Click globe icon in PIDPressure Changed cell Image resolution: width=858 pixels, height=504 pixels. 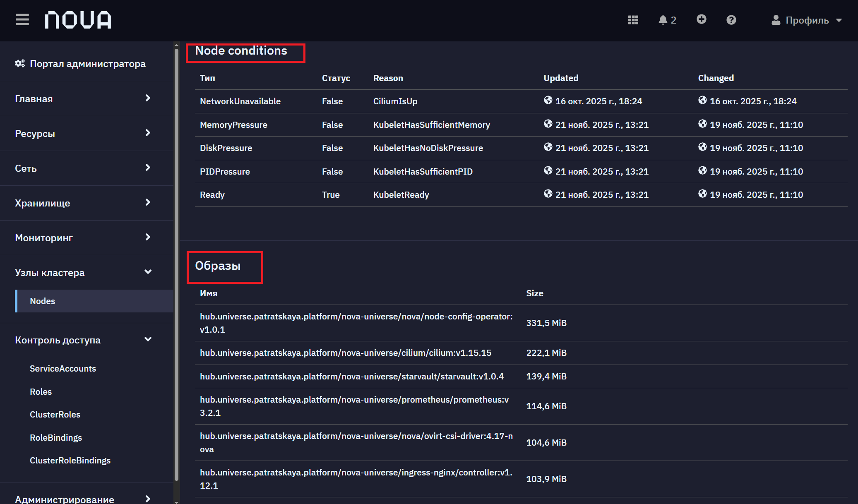pyautogui.click(x=702, y=170)
